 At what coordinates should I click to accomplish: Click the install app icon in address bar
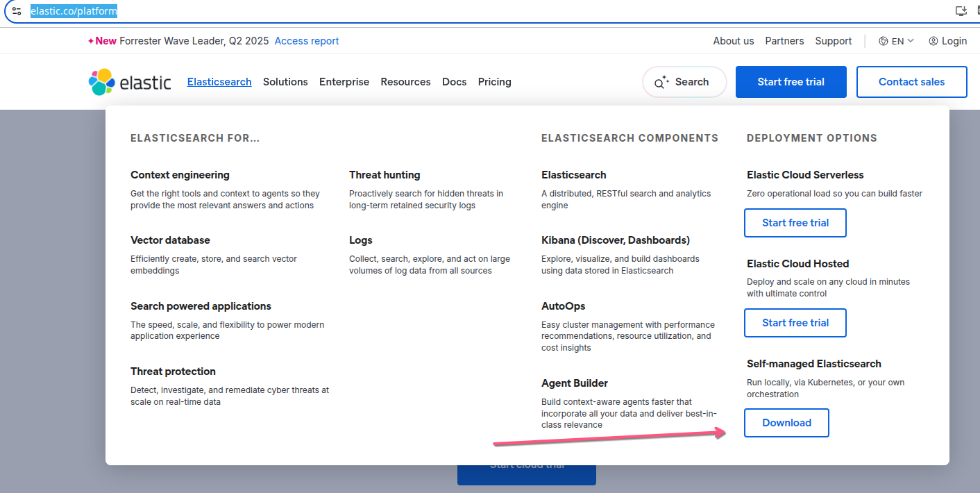click(961, 11)
